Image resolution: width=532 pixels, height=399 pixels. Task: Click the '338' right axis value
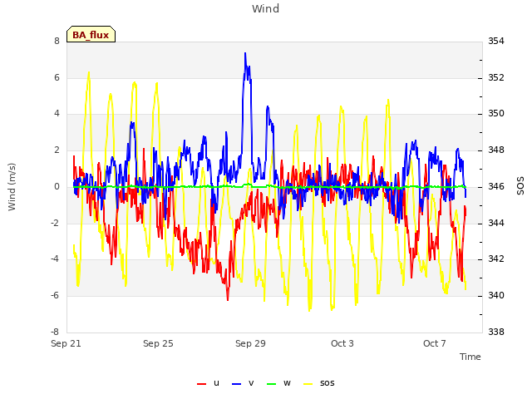pos(496,332)
